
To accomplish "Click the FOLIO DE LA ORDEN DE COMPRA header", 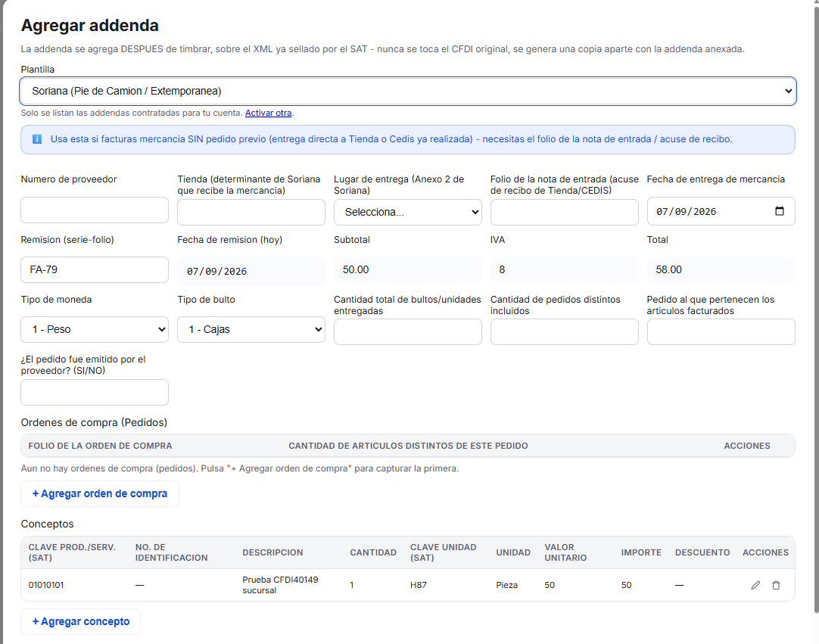I will click(x=100, y=446).
